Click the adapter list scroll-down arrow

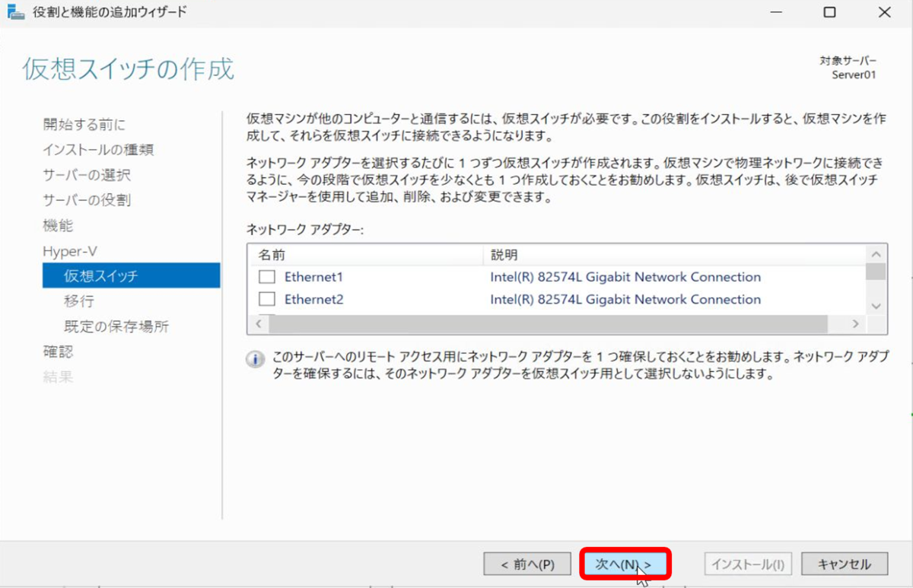point(876,305)
